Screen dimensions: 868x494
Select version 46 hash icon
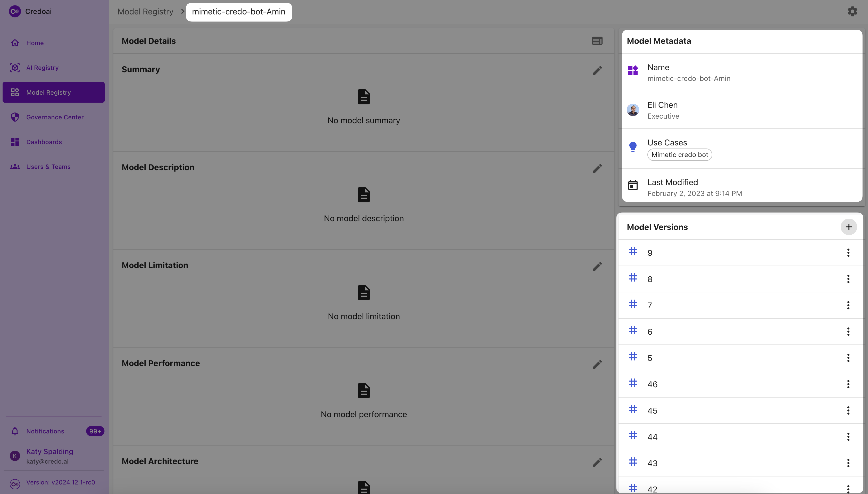coord(633,383)
